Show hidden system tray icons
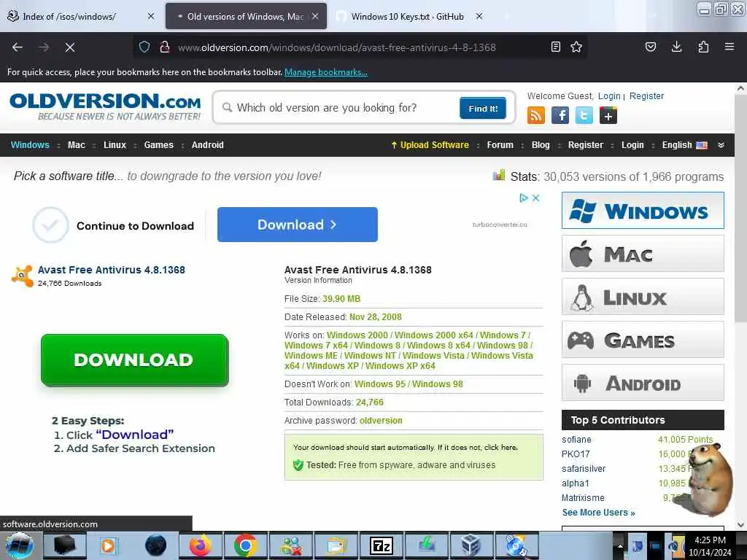The width and height of the screenshot is (747, 560). pyautogui.click(x=620, y=545)
